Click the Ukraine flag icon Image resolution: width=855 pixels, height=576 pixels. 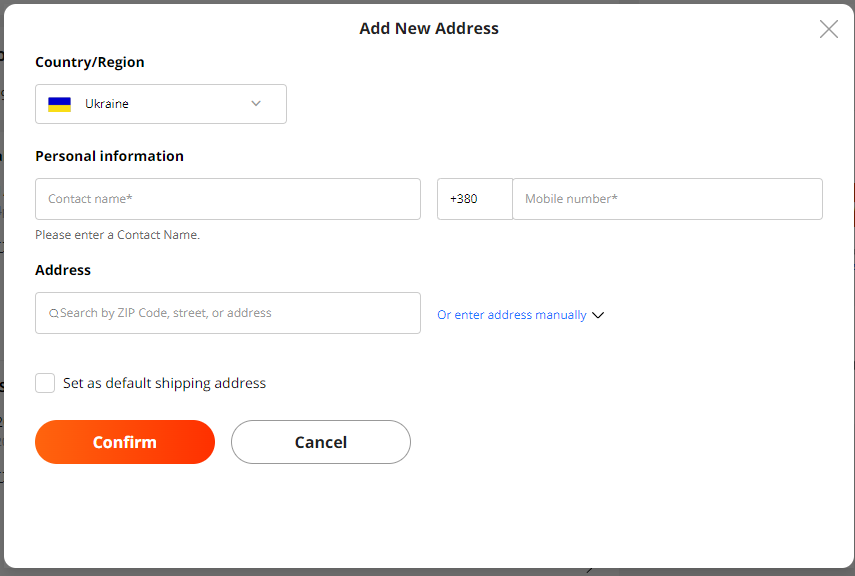pyautogui.click(x=60, y=104)
